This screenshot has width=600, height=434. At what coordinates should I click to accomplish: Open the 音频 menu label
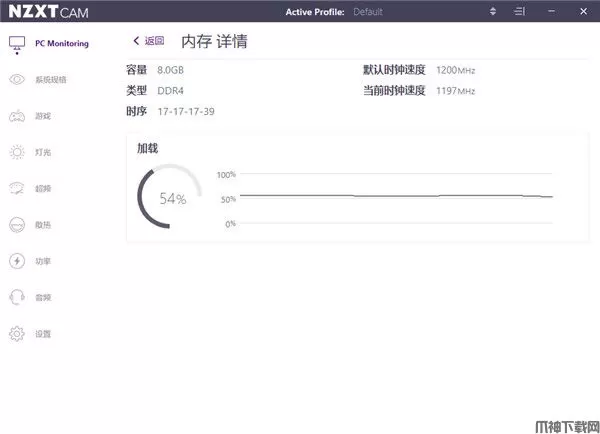[x=43, y=298]
